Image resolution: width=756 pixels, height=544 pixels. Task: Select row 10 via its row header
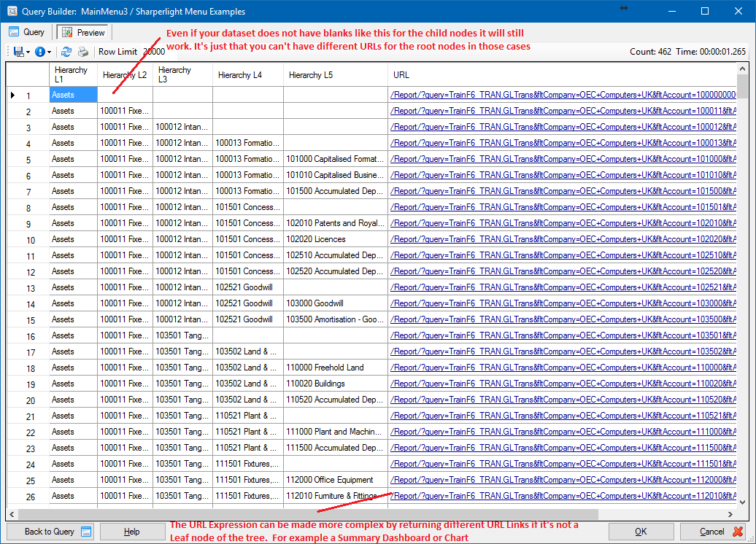28,239
